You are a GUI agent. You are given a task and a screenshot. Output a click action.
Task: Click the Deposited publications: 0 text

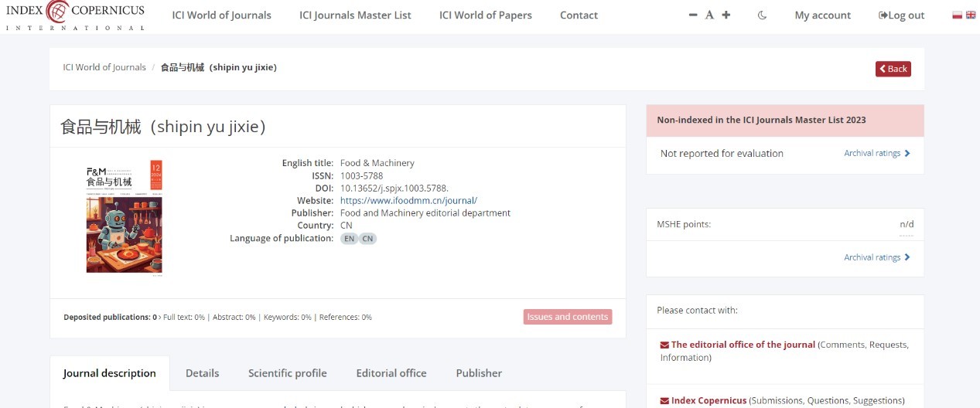(x=111, y=318)
